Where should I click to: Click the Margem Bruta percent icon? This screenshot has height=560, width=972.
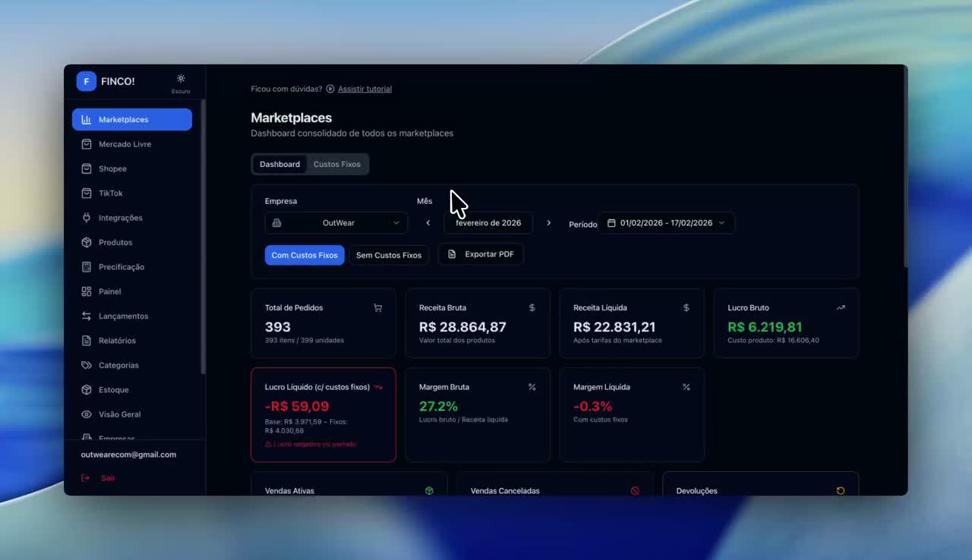click(532, 387)
